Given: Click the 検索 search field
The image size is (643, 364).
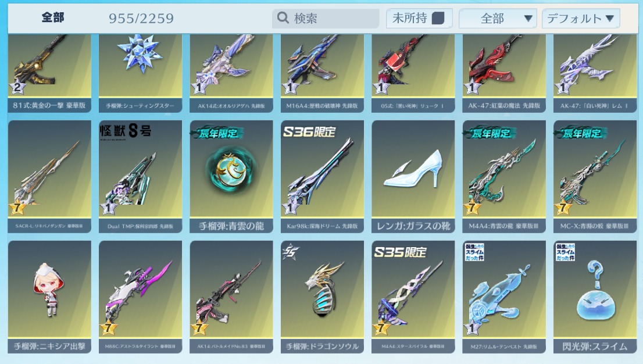Looking at the screenshot, I should pyautogui.click(x=325, y=18).
